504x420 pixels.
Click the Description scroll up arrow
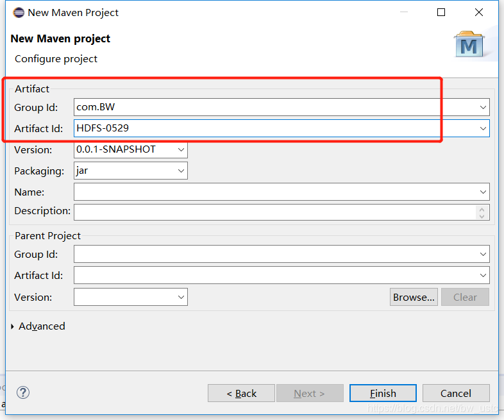482,209
